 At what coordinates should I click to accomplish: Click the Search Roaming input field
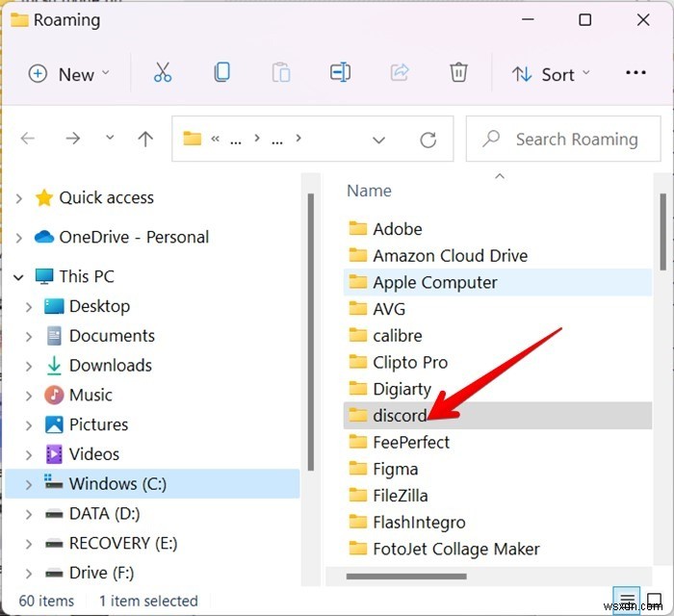pyautogui.click(x=563, y=139)
